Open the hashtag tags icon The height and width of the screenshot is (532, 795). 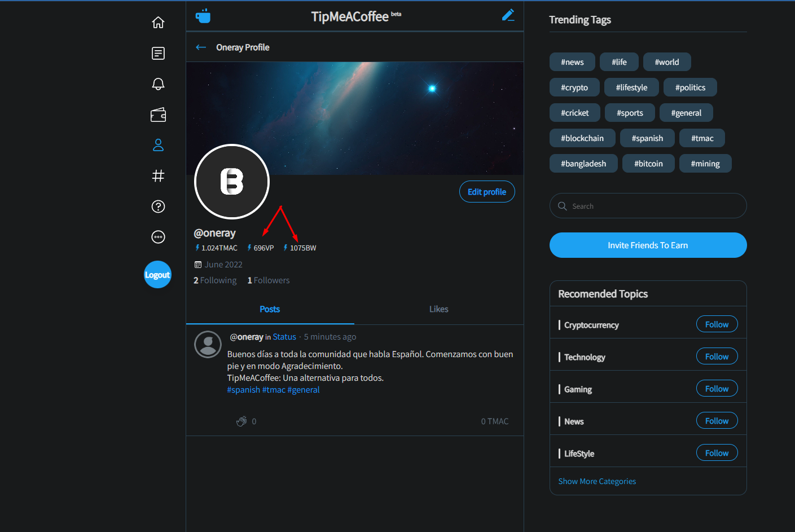pos(158,176)
